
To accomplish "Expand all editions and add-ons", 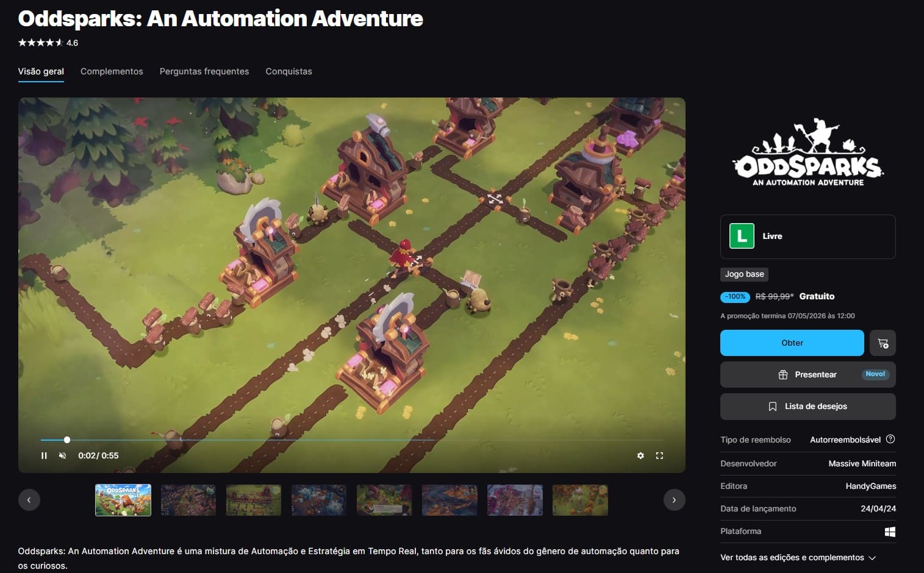I will (798, 557).
